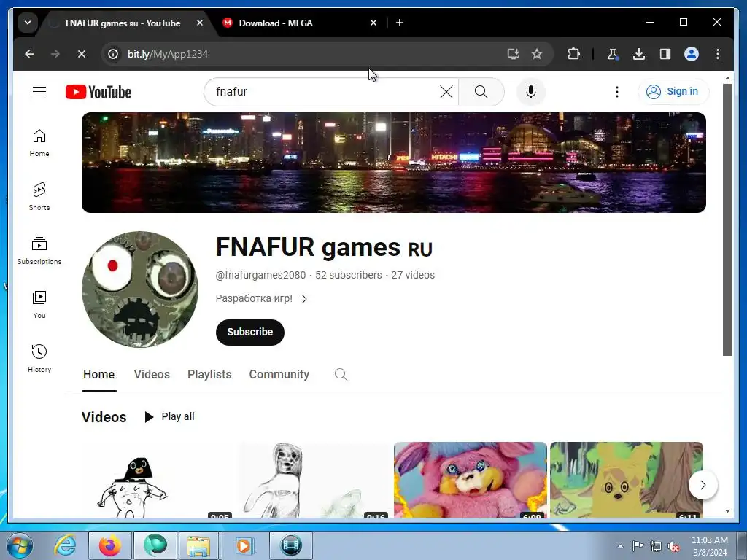Bookmark this page with star icon

537,54
